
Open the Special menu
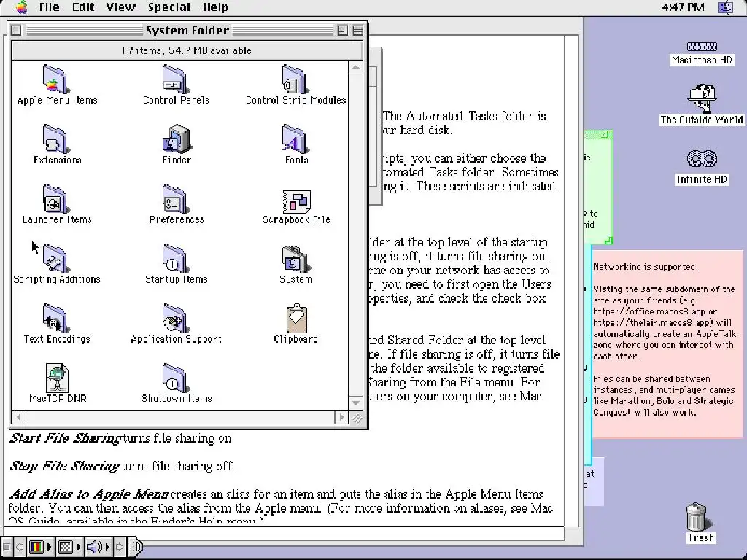pos(169,7)
